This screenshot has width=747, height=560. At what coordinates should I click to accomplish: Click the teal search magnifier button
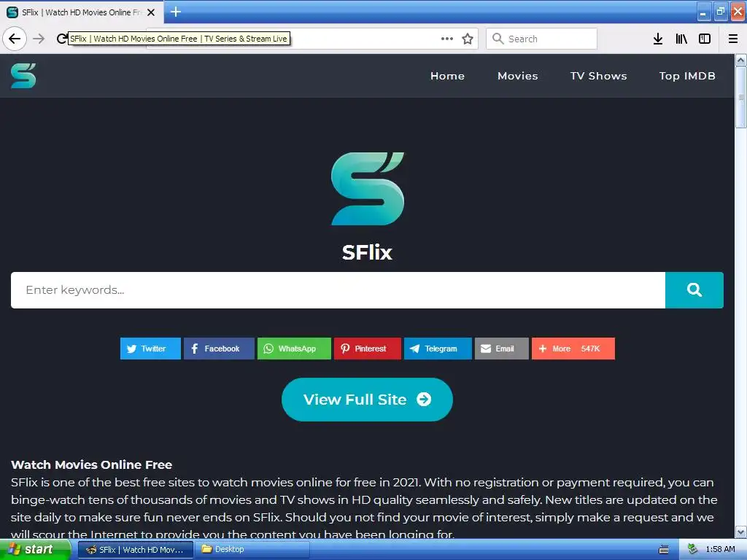click(694, 290)
